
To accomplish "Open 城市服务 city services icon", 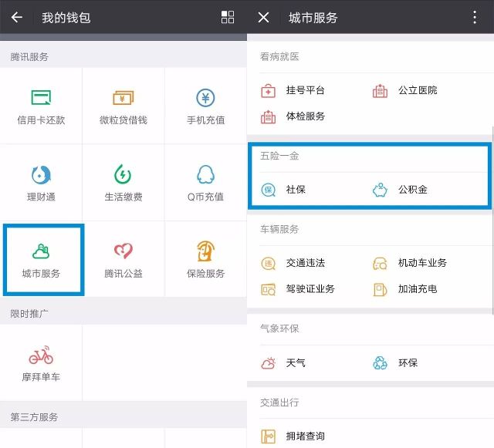I will (41, 251).
